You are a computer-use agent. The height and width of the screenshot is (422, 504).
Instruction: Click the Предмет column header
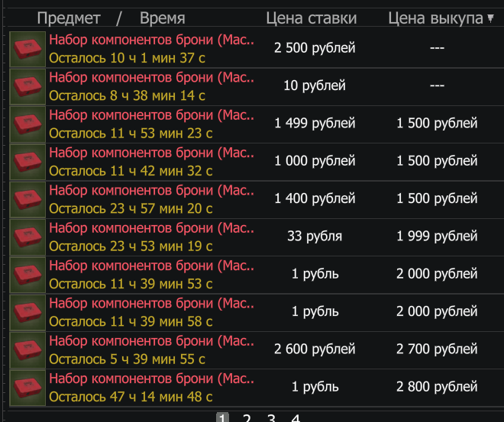(x=68, y=18)
